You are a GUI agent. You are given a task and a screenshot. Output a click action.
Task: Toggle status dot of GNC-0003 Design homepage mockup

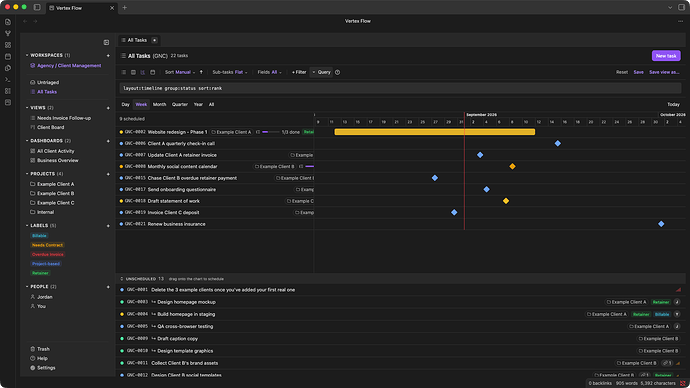coord(122,302)
